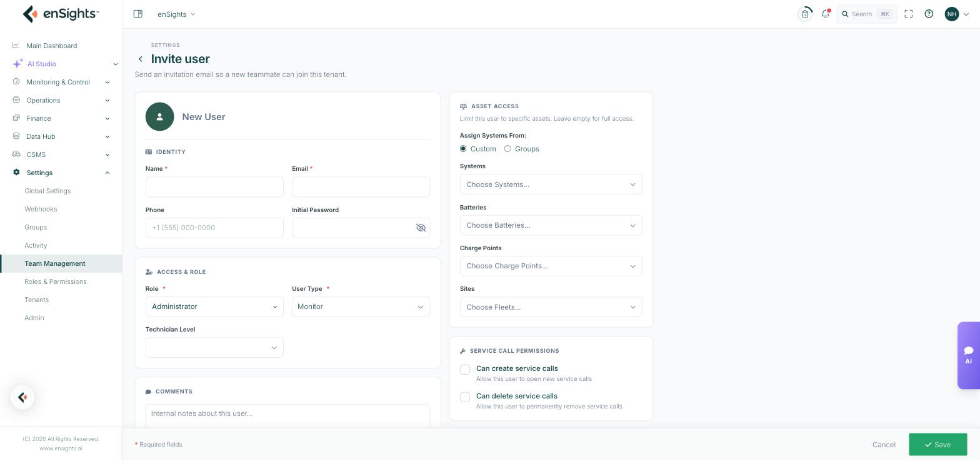The height and width of the screenshot is (461, 980).
Task: Click the Settings gear icon in sidebar
Action: pyautogui.click(x=16, y=173)
